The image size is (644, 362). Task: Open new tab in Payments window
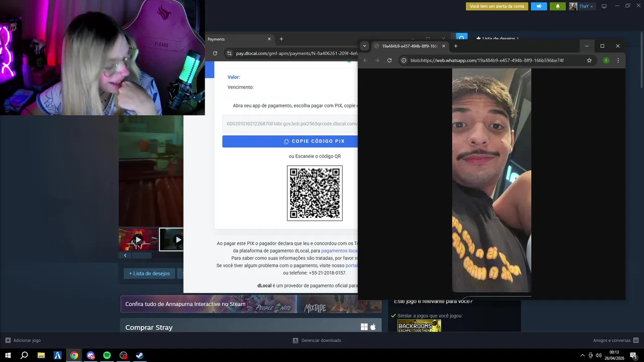coord(281,39)
